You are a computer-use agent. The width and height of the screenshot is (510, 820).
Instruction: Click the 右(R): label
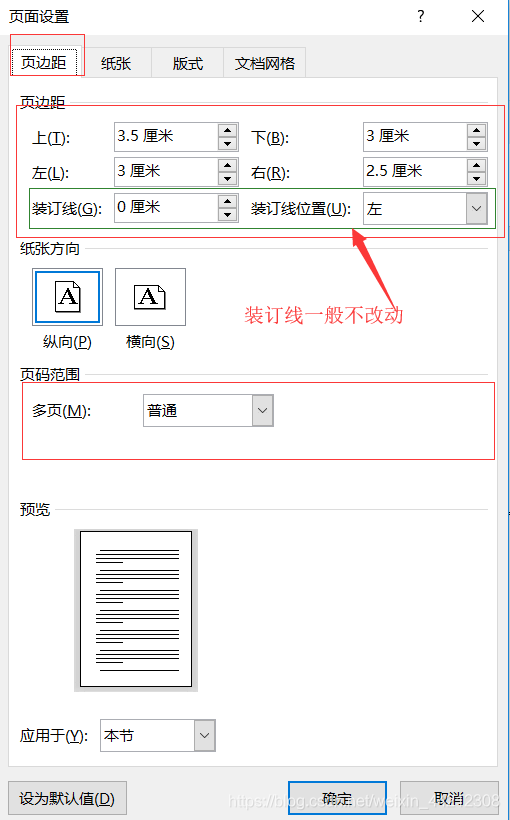[270, 173]
